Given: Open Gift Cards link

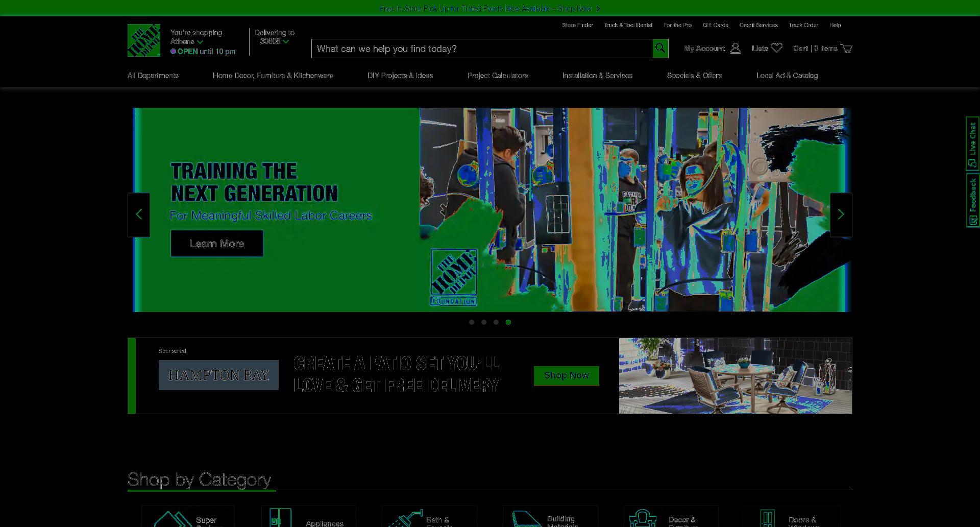Looking at the screenshot, I should coord(716,25).
